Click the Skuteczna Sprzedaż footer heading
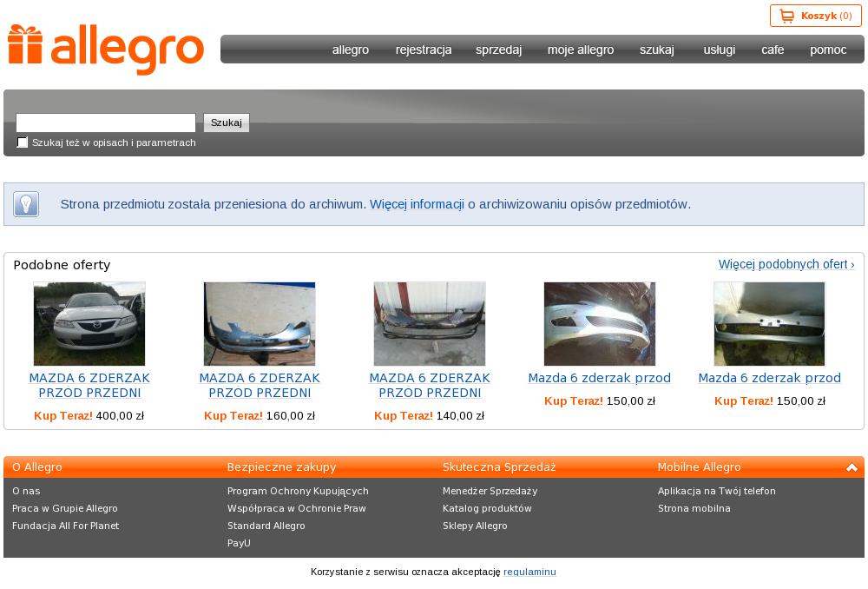Image resolution: width=868 pixels, height=589 pixels. [x=499, y=467]
